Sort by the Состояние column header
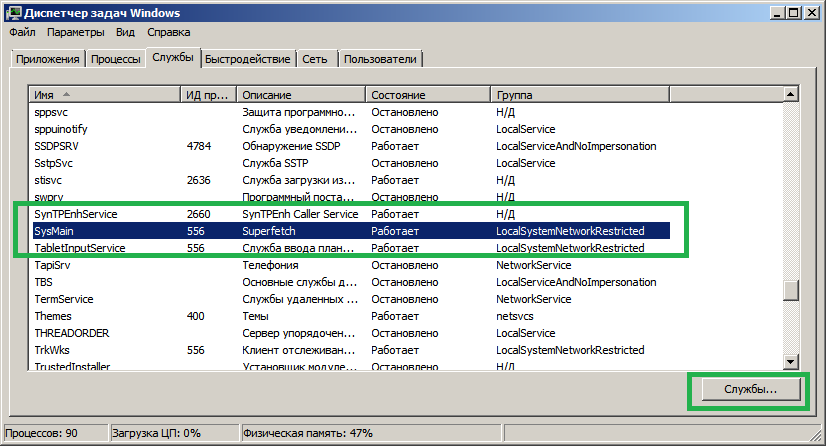The width and height of the screenshot is (826, 446). pos(427,94)
